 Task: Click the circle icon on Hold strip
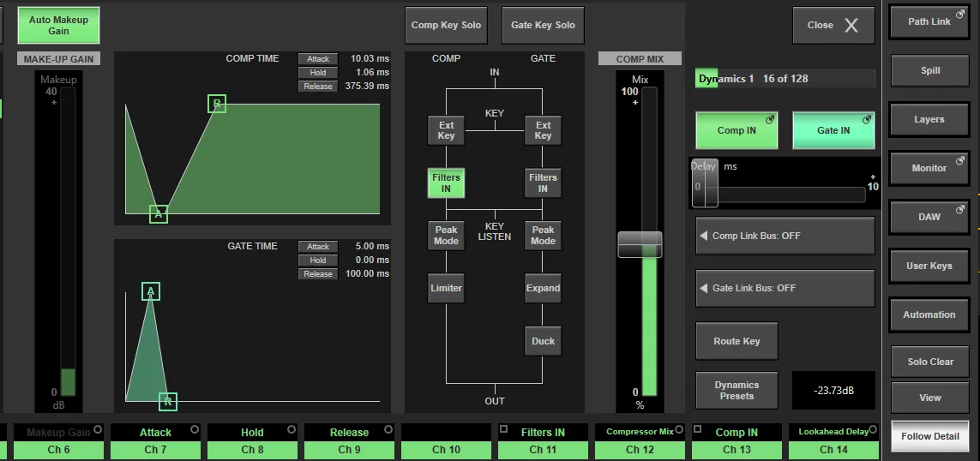coord(292,430)
